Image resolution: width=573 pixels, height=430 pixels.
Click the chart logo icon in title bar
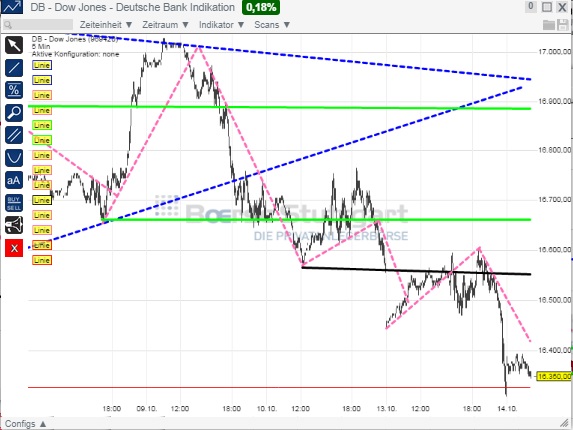click(x=12, y=7)
